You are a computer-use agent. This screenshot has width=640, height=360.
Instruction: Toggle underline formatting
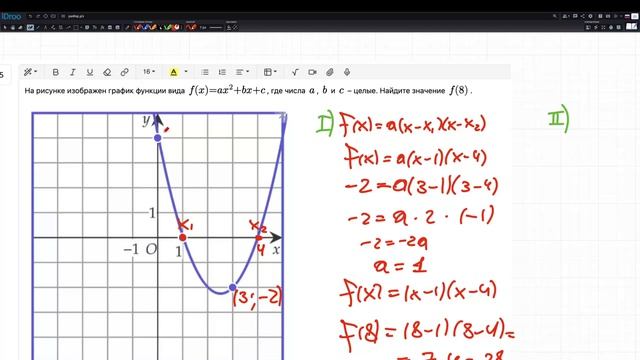coord(90,72)
